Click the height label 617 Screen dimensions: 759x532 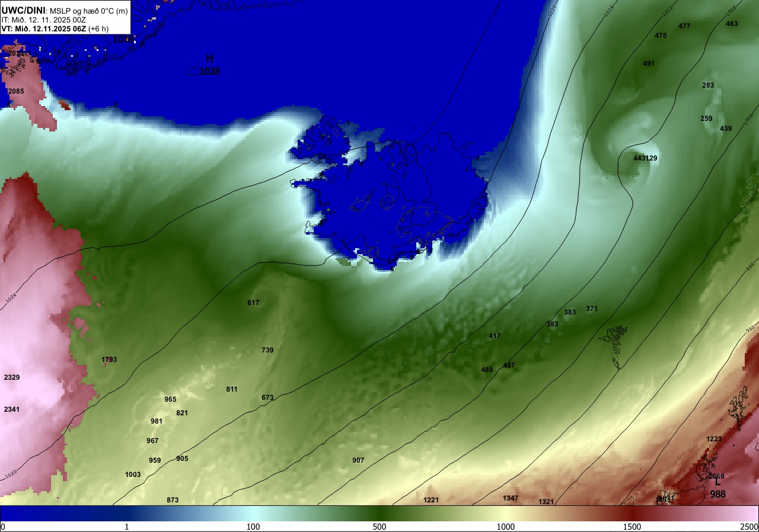pos(253,303)
